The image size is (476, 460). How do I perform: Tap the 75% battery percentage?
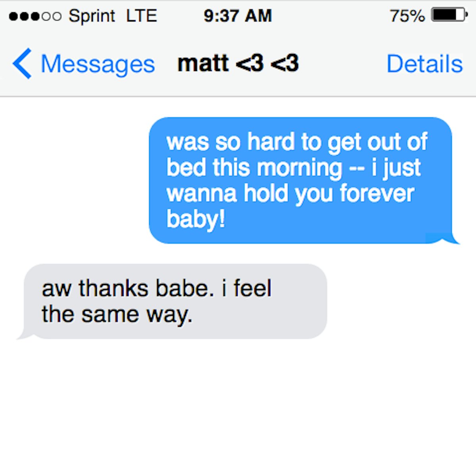[407, 16]
